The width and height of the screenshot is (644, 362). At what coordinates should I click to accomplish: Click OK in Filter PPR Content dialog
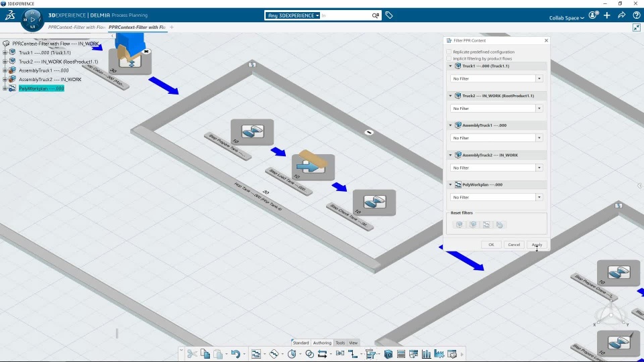[x=491, y=245]
